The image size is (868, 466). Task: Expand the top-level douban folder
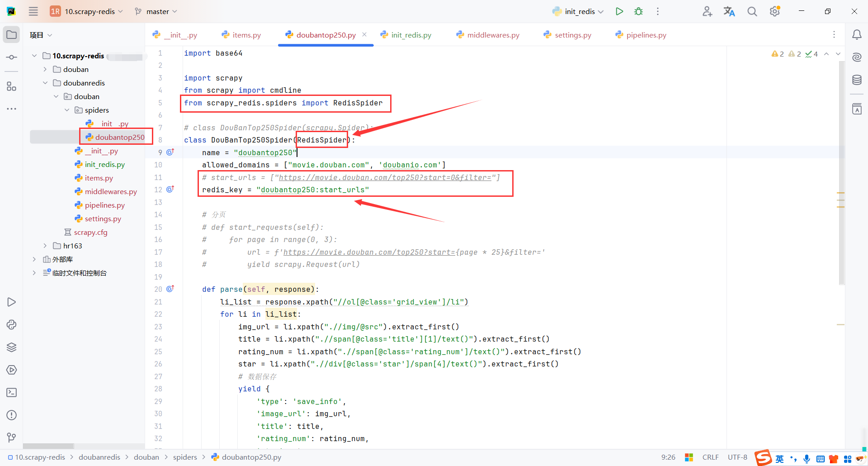pyautogui.click(x=45, y=69)
